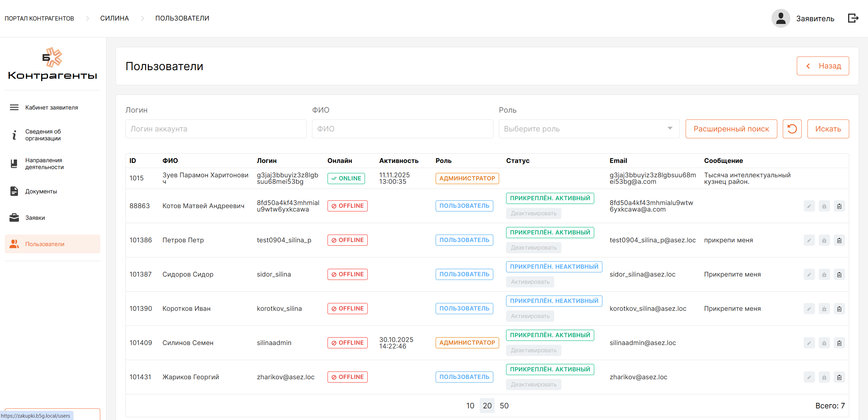The image size is (868, 420).
Task: Click the Заявитель profile avatar icon
Action: (x=780, y=18)
